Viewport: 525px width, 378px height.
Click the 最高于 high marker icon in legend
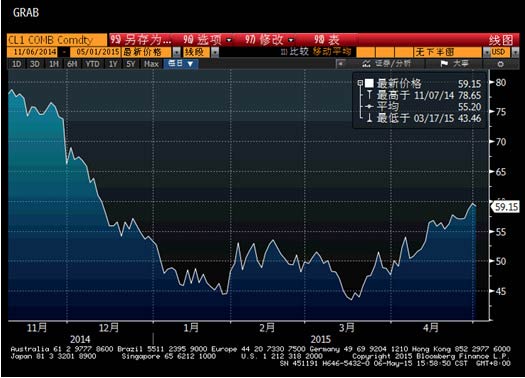point(369,95)
